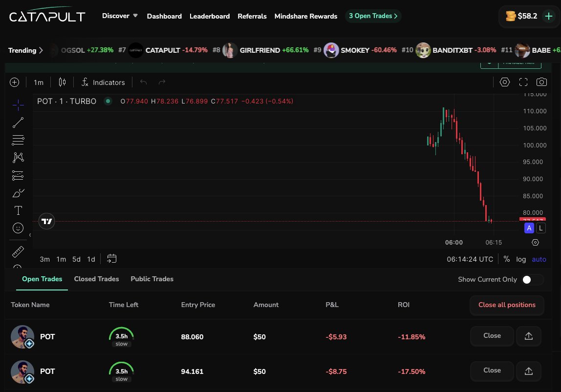Open candlestick chart style selector
Image resolution: width=561 pixels, height=392 pixels.
coord(62,83)
